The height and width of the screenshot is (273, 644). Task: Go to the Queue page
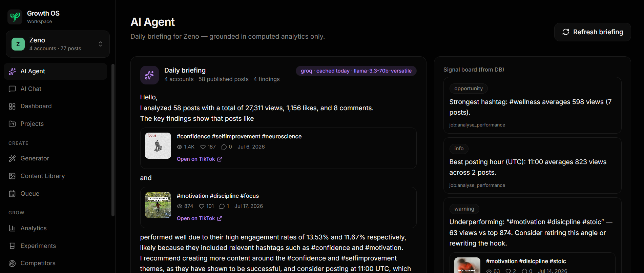tap(56, 194)
